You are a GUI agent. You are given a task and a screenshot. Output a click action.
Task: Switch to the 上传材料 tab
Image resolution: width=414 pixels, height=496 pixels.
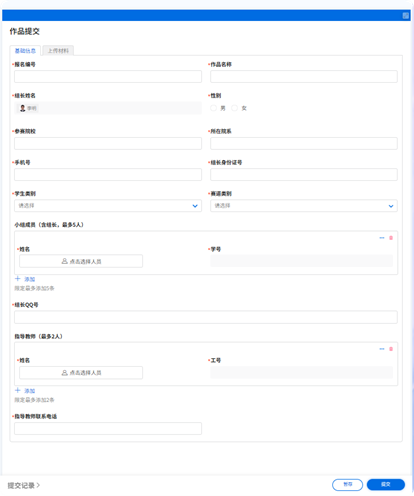(x=58, y=51)
